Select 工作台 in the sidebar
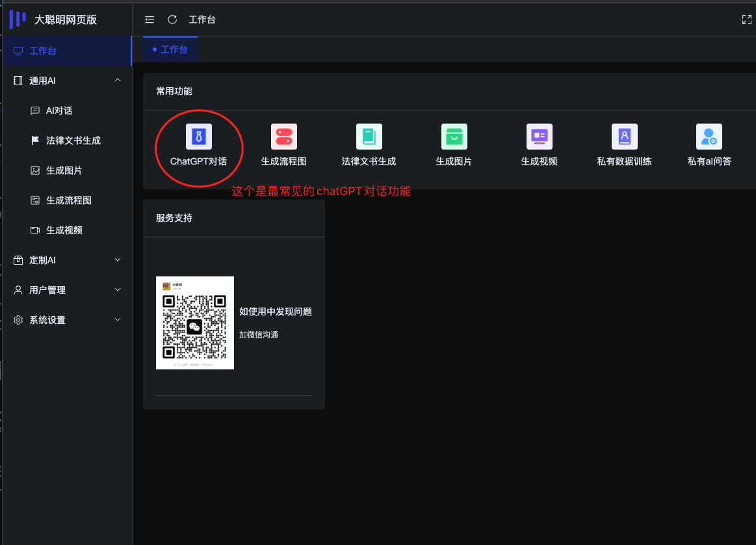The width and height of the screenshot is (756, 545). coord(66,51)
